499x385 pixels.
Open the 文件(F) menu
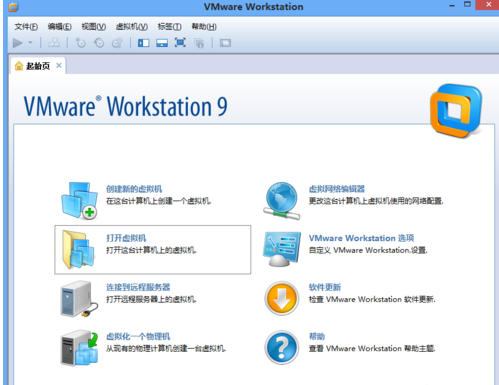[x=26, y=27]
